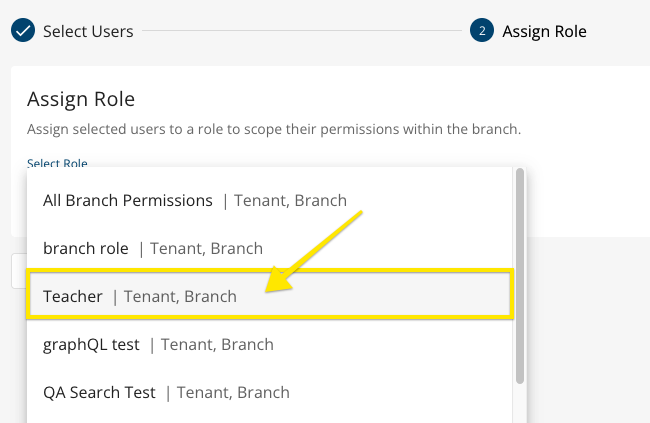This screenshot has width=650, height=423.
Task: Click the stepper line between steps
Action: coord(302,30)
